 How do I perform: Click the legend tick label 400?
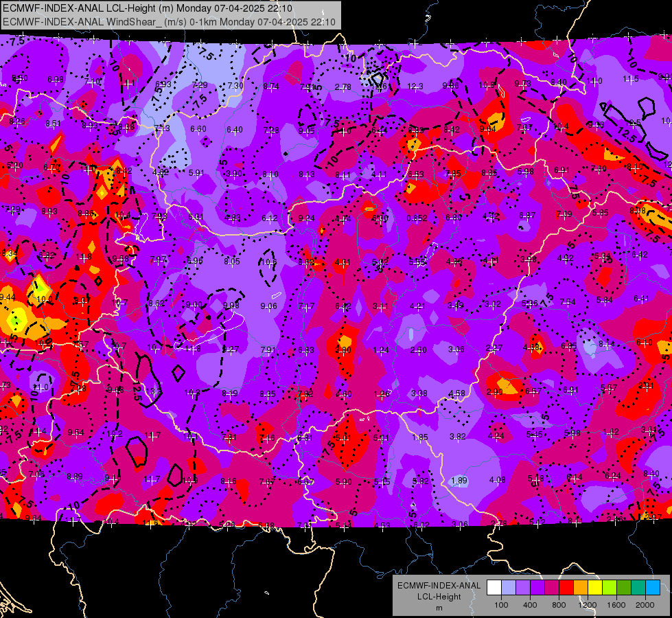530,605
